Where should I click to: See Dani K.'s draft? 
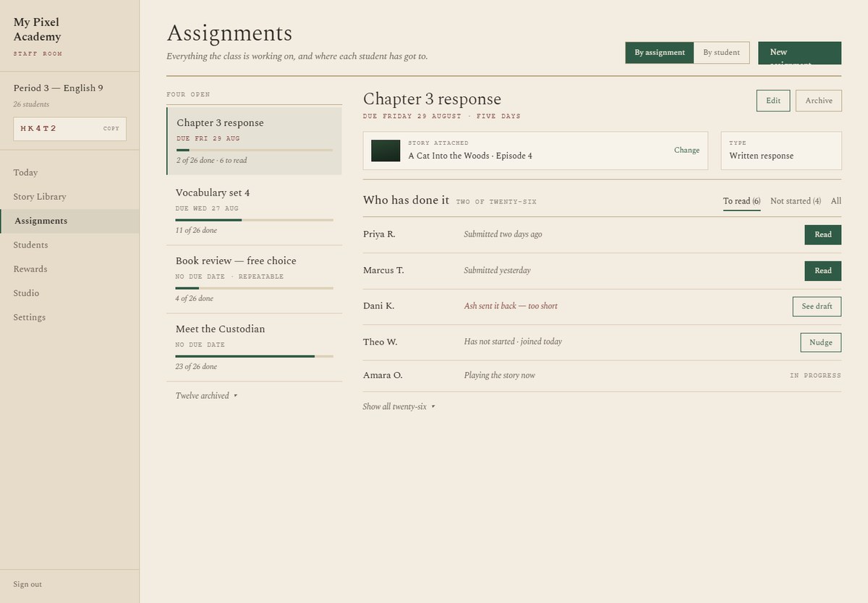coord(817,306)
